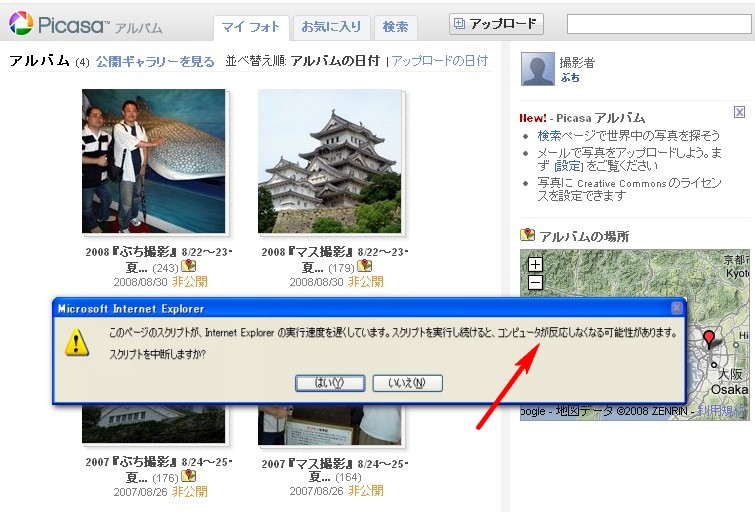The image size is (755, 512).
Task: Close the Internet Explorer dialog with X
Action: [676, 308]
